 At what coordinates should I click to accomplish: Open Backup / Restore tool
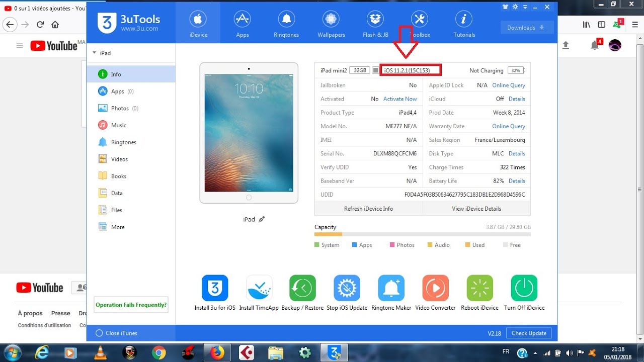tap(302, 288)
